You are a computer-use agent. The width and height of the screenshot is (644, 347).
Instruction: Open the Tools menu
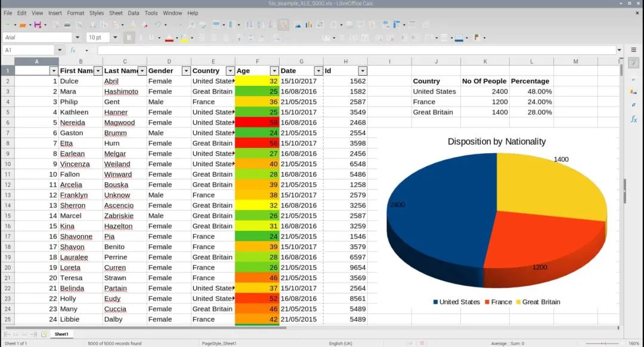[151, 13]
